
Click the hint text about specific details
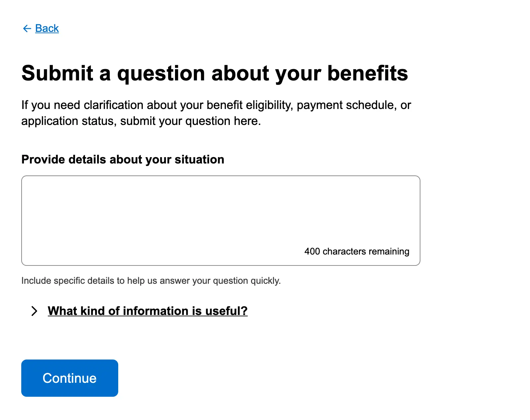pos(151,281)
